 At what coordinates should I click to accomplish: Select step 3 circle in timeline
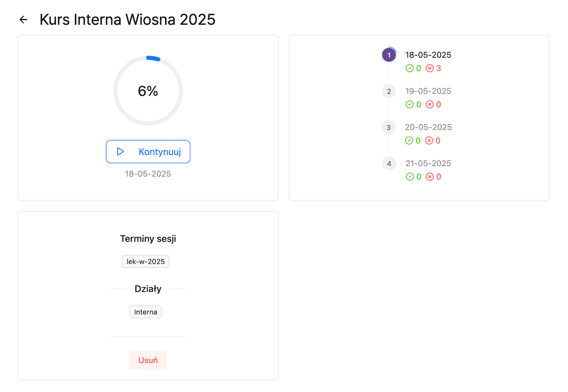(x=388, y=127)
